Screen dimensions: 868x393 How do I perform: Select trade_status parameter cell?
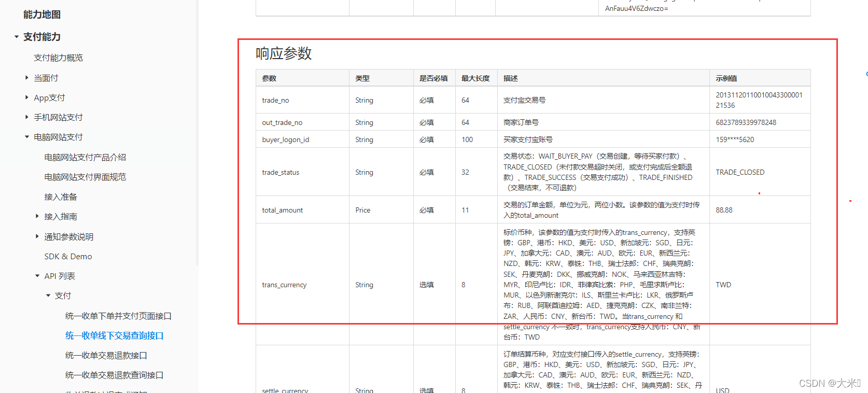302,172
